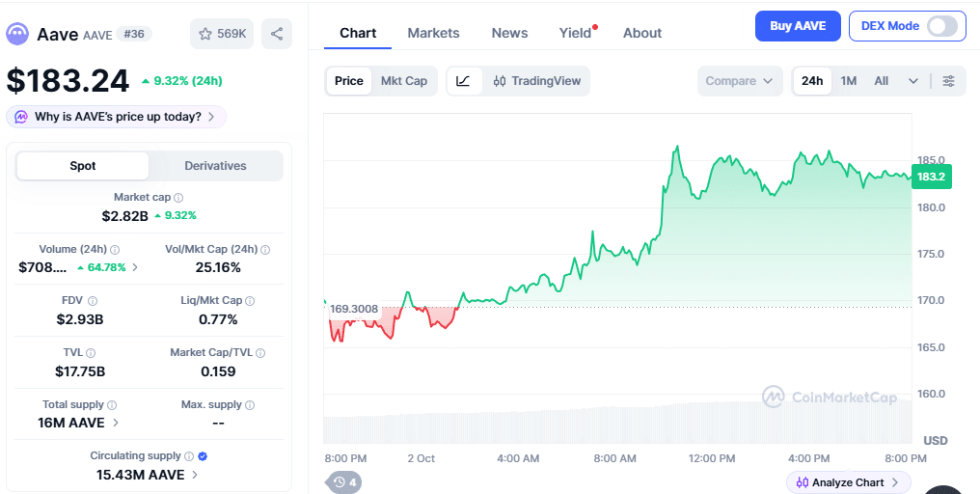Click info icon next to FDV
This screenshot has height=494, width=980.
93,301
